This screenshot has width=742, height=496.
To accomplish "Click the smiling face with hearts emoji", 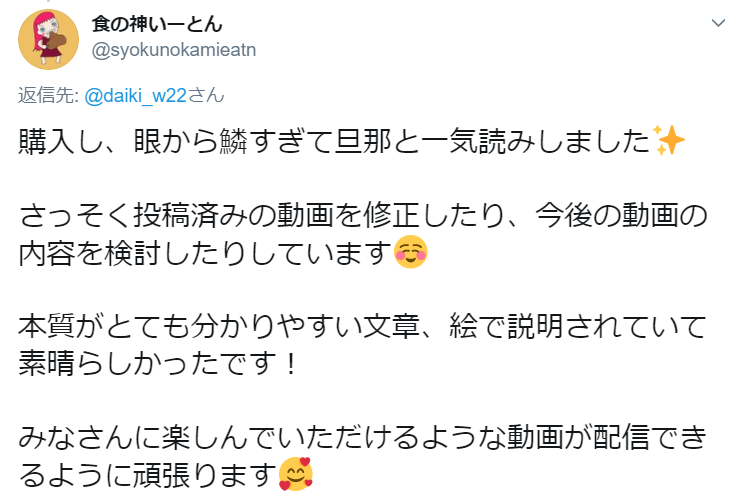I will (x=296, y=474).
